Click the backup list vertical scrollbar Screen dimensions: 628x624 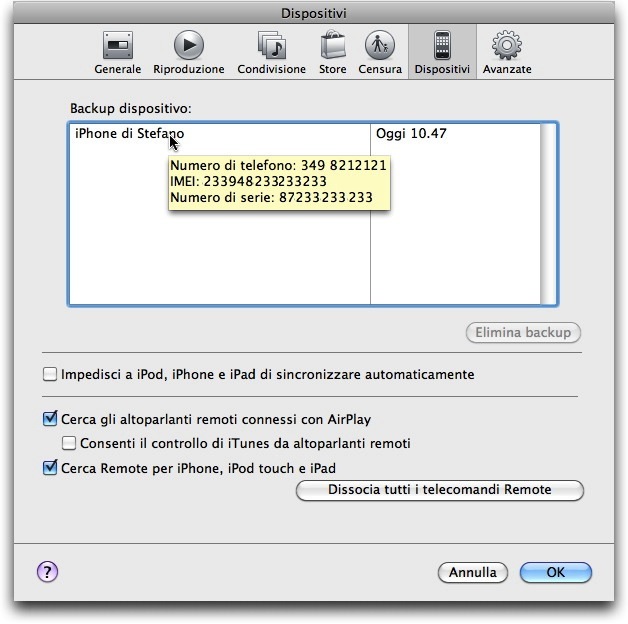pos(548,214)
